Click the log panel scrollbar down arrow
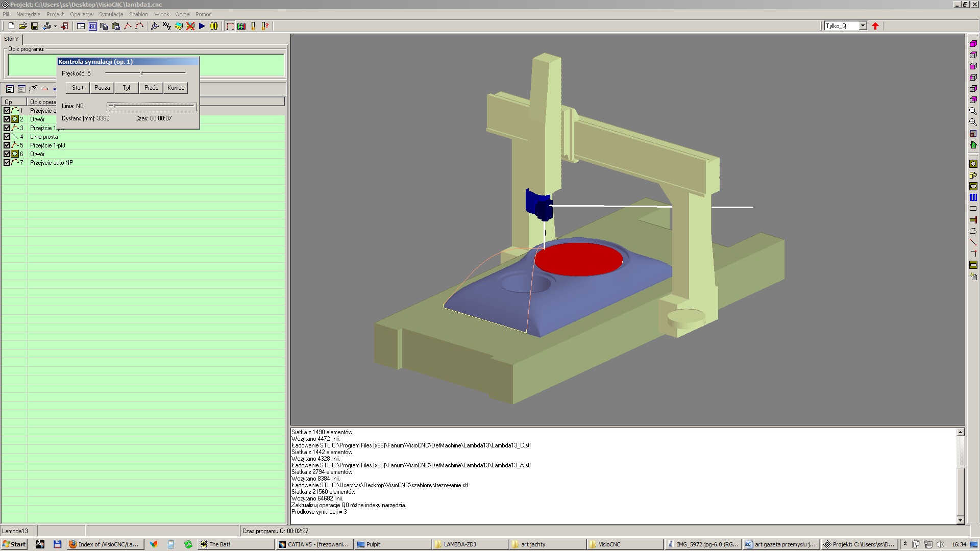Image resolution: width=980 pixels, height=551 pixels. click(x=960, y=520)
